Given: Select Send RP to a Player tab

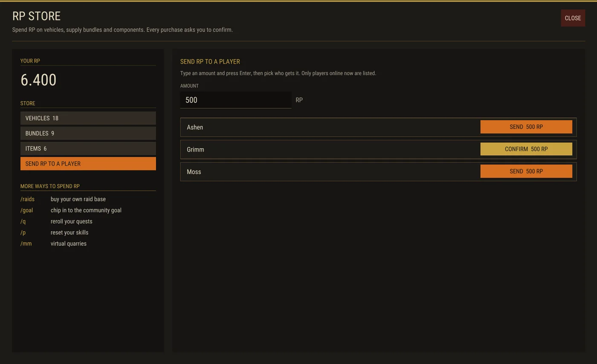Looking at the screenshot, I should (x=88, y=164).
